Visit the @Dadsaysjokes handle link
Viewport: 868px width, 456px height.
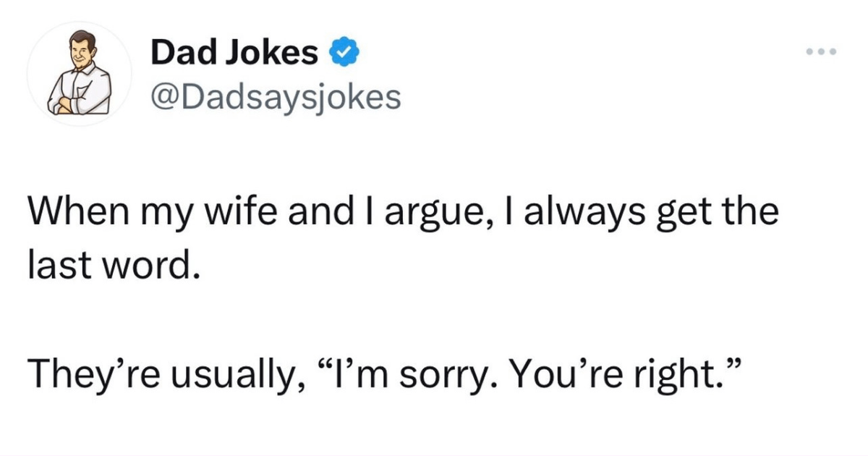click(x=276, y=97)
